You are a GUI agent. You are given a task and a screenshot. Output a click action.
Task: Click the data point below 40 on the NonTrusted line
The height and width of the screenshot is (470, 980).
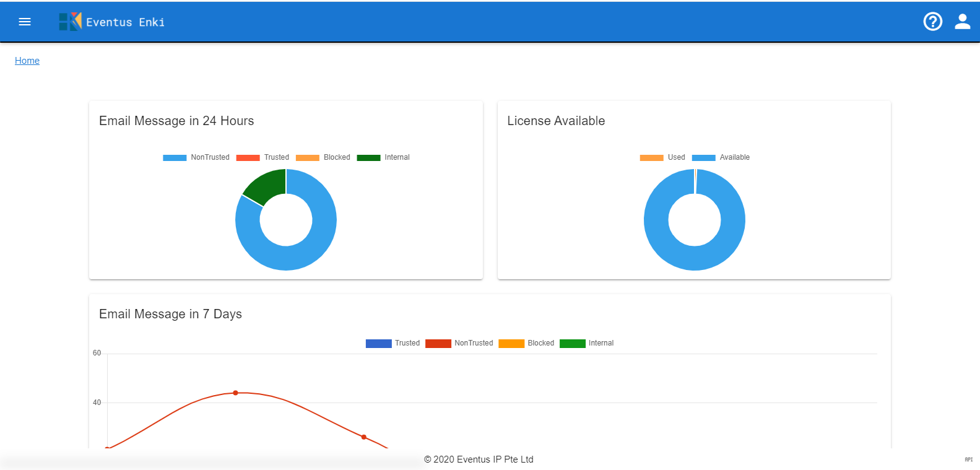point(364,437)
